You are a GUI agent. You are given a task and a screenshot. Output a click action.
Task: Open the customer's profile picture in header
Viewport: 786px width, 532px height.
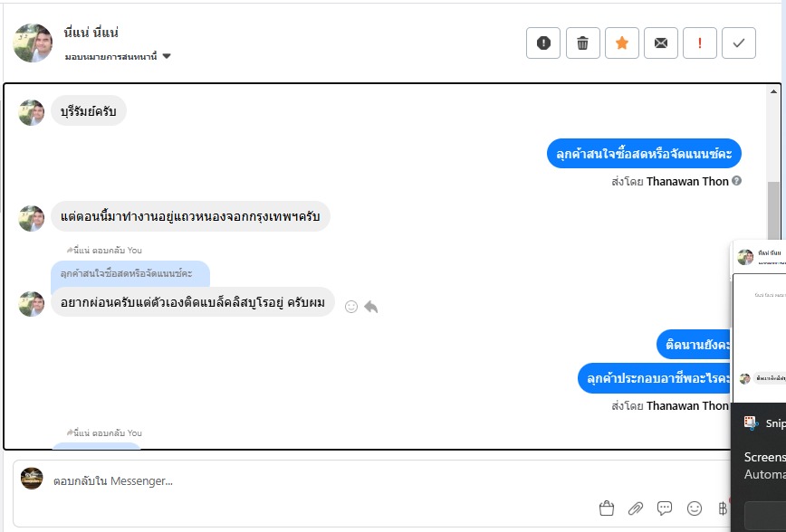[x=33, y=43]
